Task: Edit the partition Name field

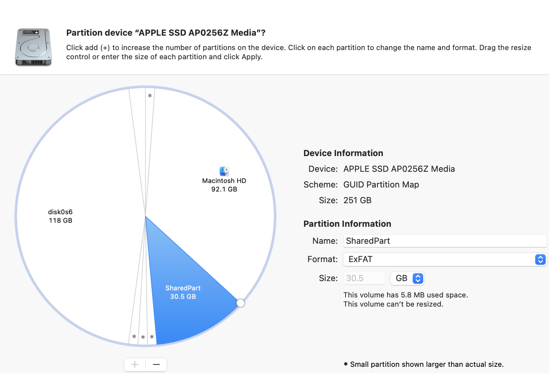Action: pos(445,241)
